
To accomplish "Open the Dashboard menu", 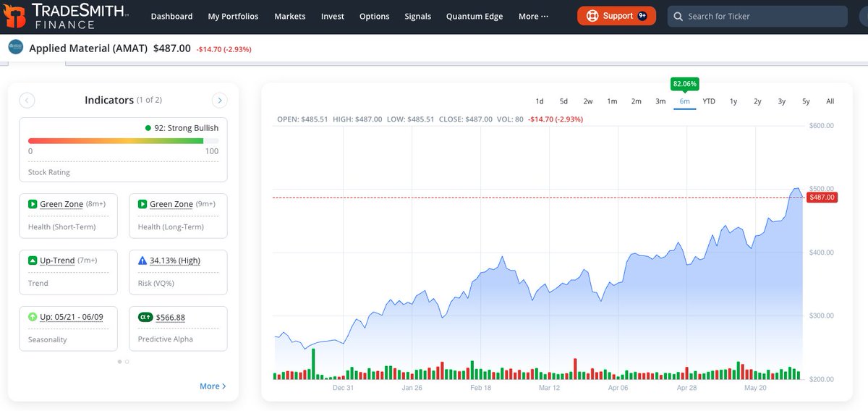I will pyautogui.click(x=171, y=16).
